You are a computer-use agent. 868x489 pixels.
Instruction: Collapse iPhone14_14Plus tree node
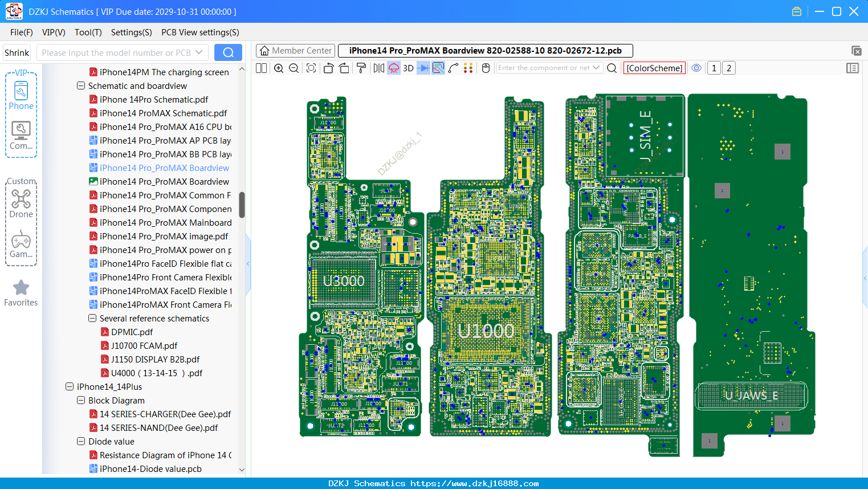click(70, 387)
